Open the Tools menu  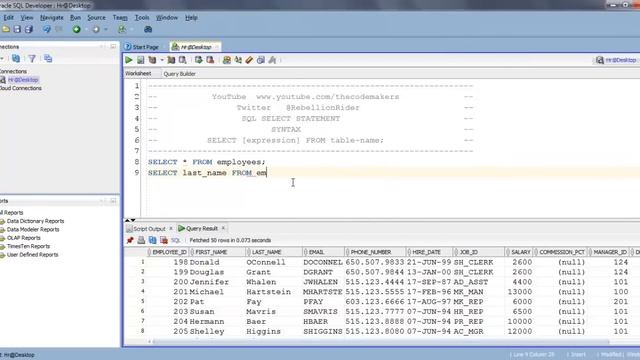(142, 18)
